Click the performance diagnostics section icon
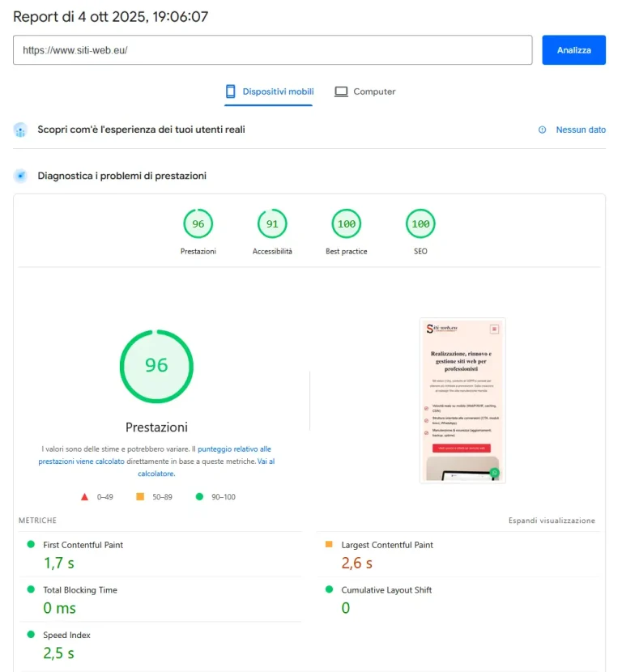Image resolution: width=622 pixels, height=672 pixels. [x=21, y=176]
